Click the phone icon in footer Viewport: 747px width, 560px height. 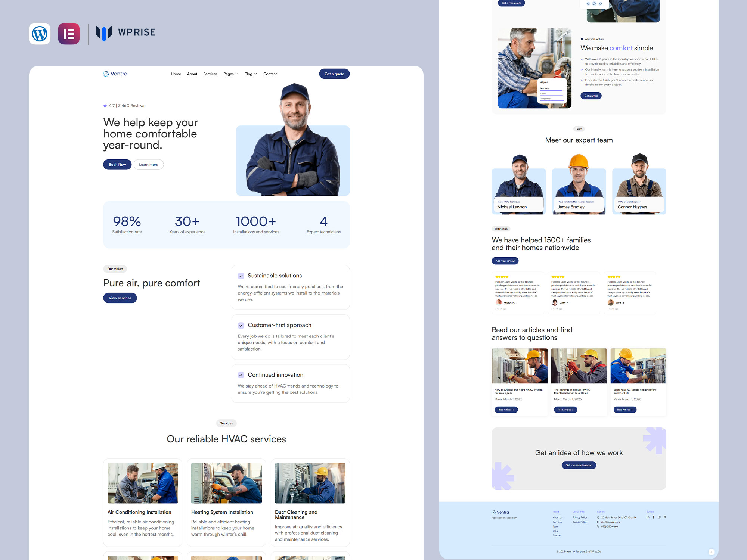pos(598,526)
